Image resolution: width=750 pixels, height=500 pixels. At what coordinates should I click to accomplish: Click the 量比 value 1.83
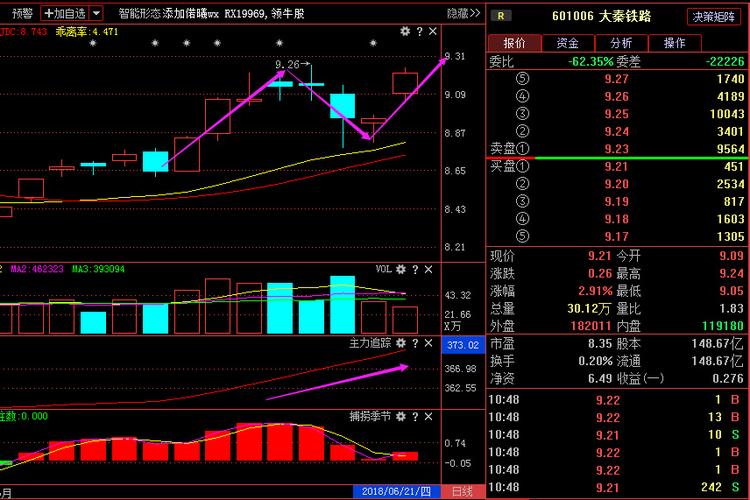[732, 309]
